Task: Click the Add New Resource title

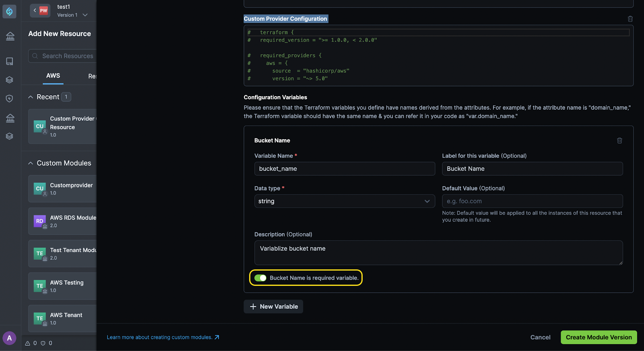Action: pos(60,34)
